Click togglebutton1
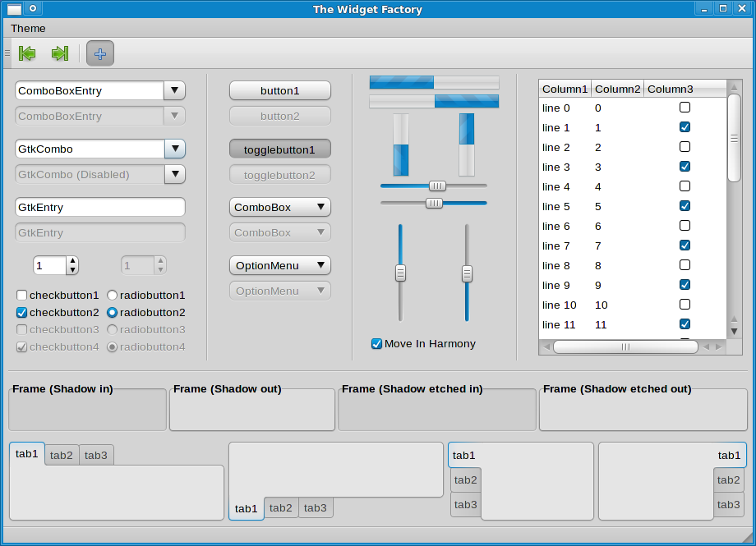756x546 pixels. coord(279,149)
